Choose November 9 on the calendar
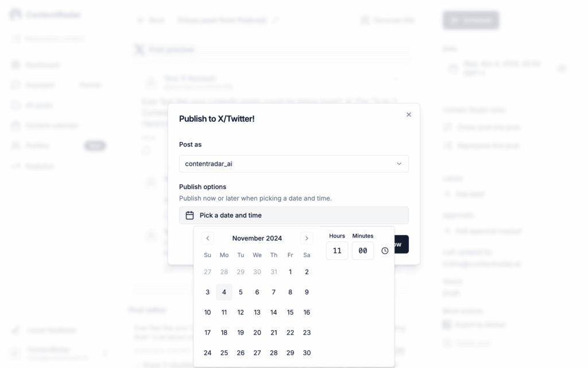The image size is (588, 368). 307,292
